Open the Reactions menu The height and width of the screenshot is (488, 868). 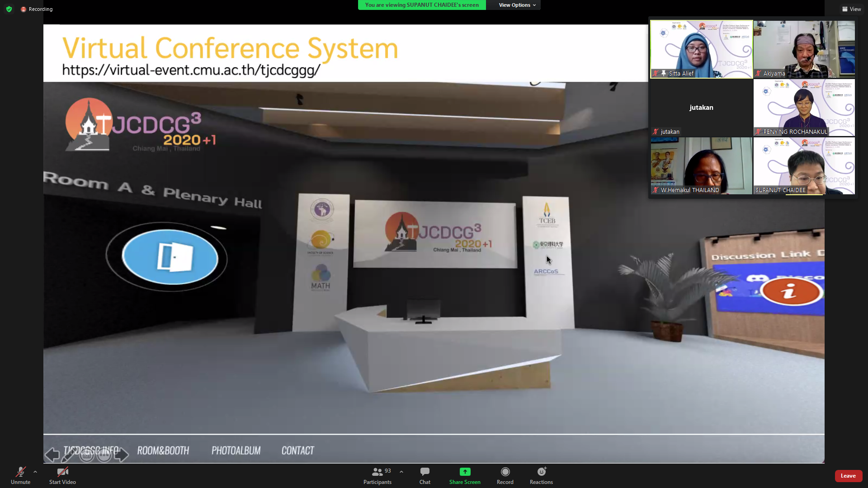pyautogui.click(x=541, y=476)
